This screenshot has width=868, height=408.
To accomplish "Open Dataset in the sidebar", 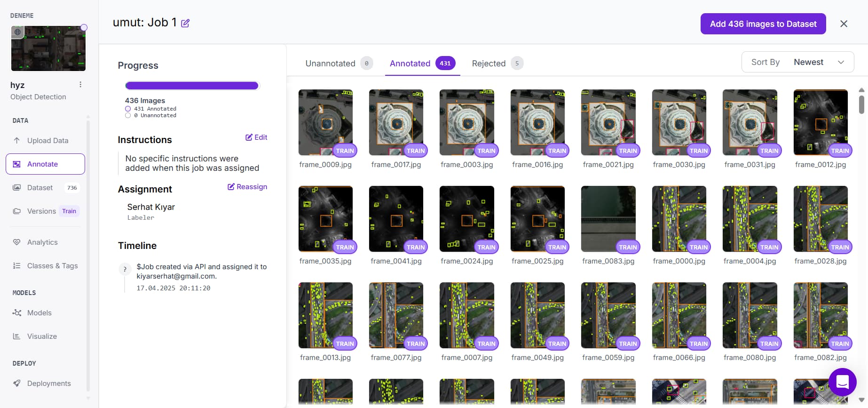I will [x=45, y=187].
